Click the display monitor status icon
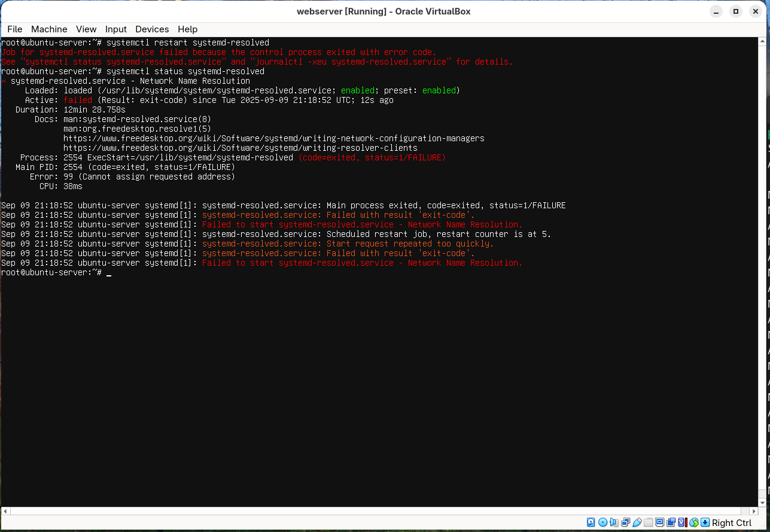Image resolution: width=770 pixels, height=532 pixels. coord(660,522)
